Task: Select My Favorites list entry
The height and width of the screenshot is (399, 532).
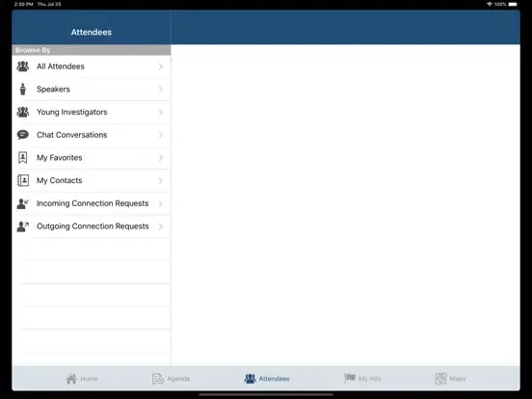Action: (x=92, y=158)
